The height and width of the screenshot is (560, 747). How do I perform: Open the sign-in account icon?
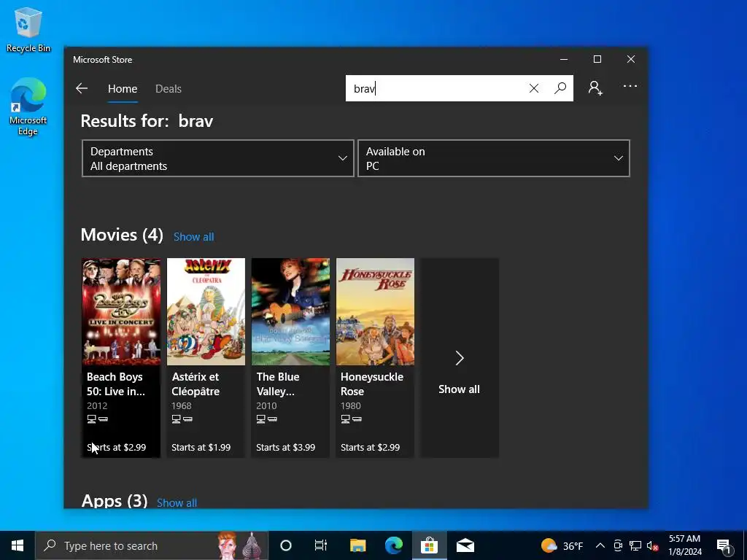tap(595, 88)
